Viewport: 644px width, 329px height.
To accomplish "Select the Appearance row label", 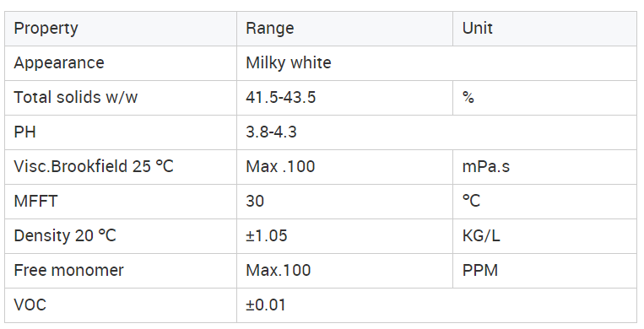I will [x=121, y=63].
